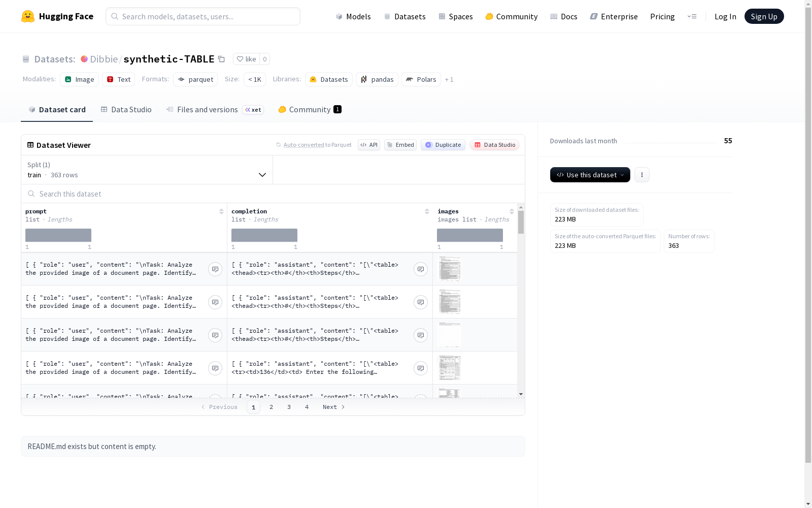Screen dimensions: 812x508
Task: Copy dataset name with the copy icon
Action: pos(221,59)
